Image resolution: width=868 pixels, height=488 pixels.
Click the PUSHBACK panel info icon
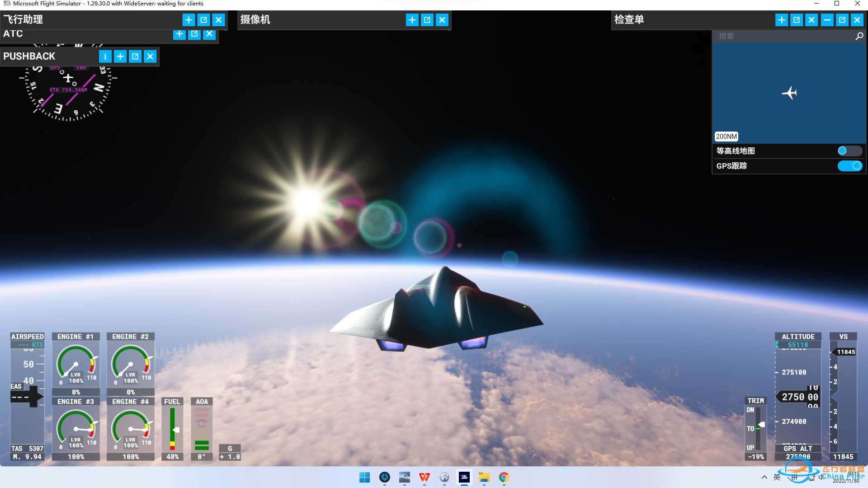(105, 56)
